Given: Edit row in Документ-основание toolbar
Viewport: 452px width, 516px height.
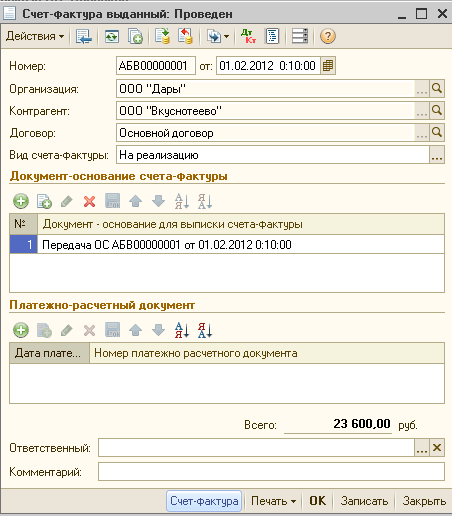Looking at the screenshot, I should click(x=67, y=201).
